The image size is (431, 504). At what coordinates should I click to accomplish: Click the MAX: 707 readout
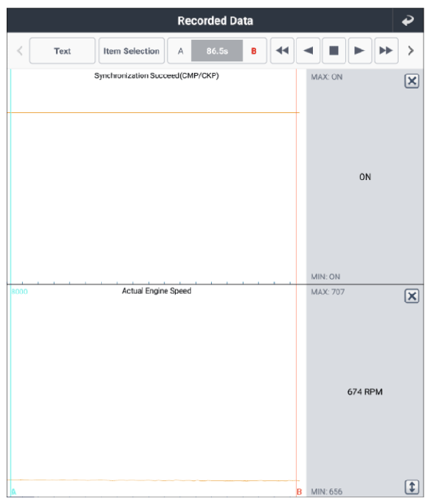click(328, 292)
